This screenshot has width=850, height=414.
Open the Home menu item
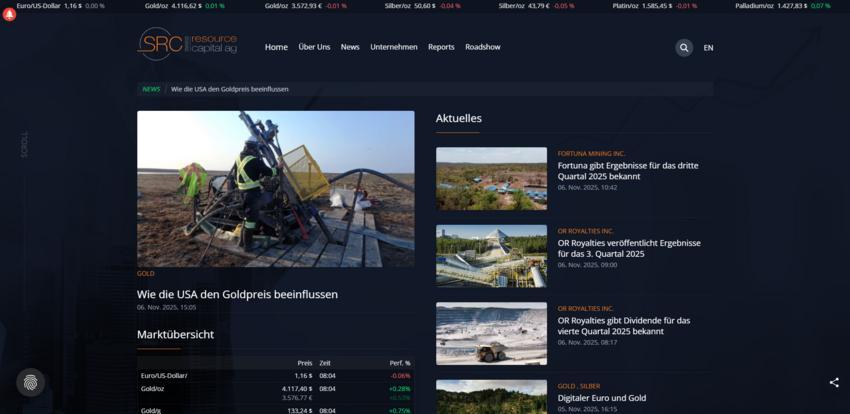pos(276,47)
